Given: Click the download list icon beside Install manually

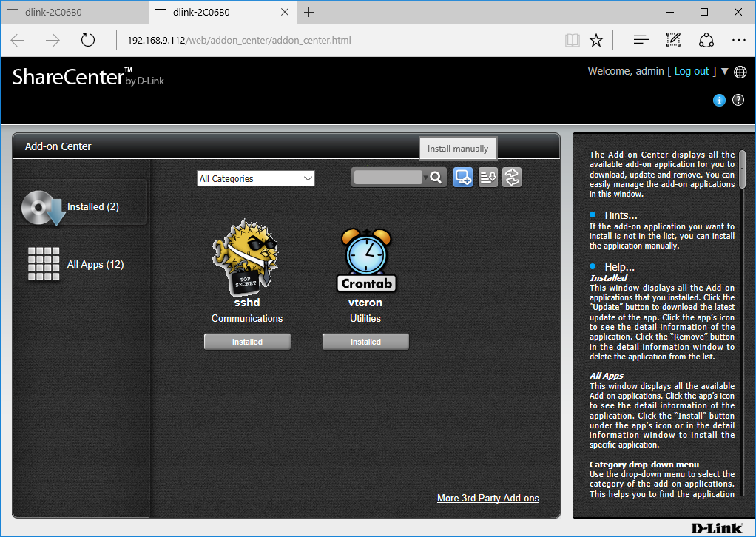Looking at the screenshot, I should coord(488,178).
